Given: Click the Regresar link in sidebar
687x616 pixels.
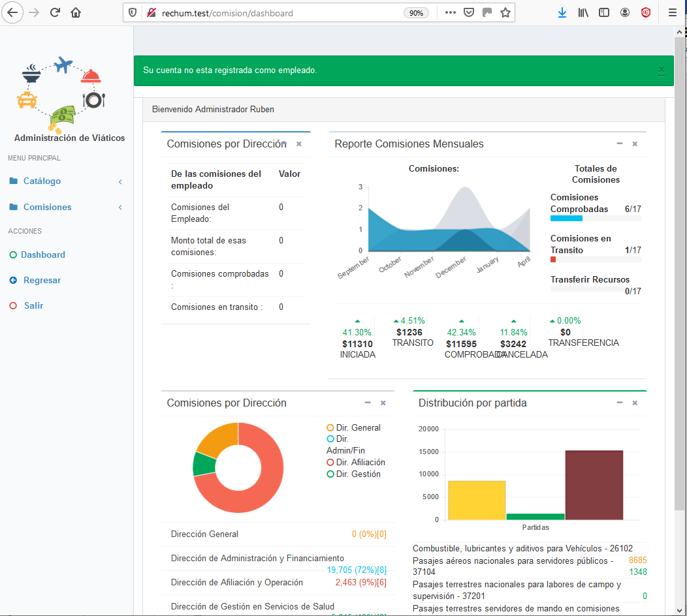Looking at the screenshot, I should click(x=42, y=280).
